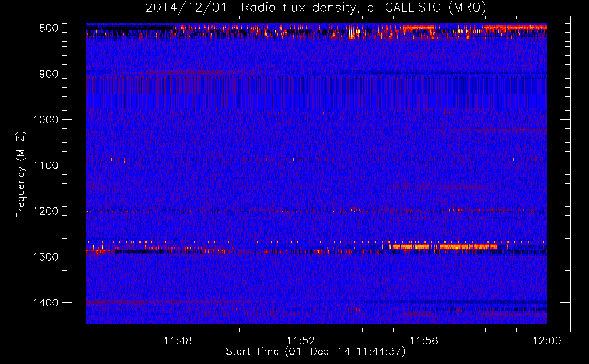Click the 1100 frequency tick label
Image resolution: width=589 pixels, height=364 pixels.
(46, 166)
